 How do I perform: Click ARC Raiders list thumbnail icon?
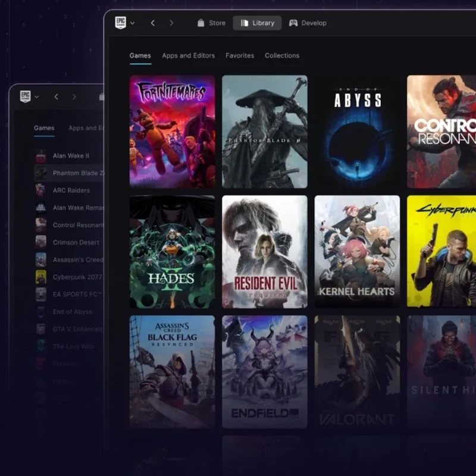pos(41,190)
